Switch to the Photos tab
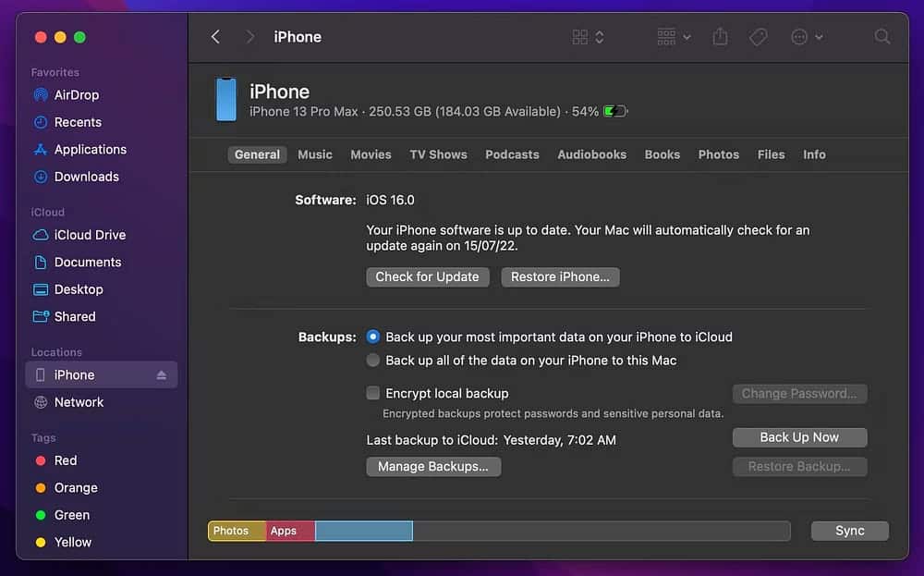The height and width of the screenshot is (576, 924). tap(718, 154)
